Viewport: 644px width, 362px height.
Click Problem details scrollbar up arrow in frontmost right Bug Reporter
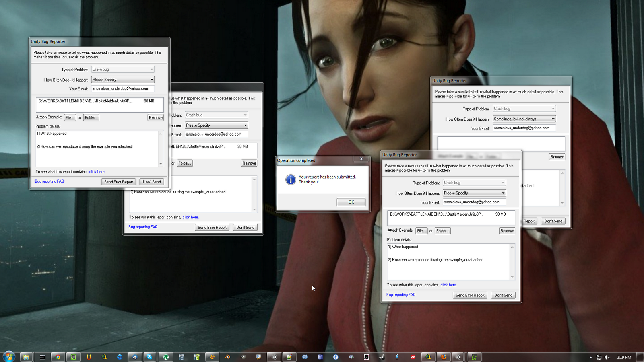point(512,247)
